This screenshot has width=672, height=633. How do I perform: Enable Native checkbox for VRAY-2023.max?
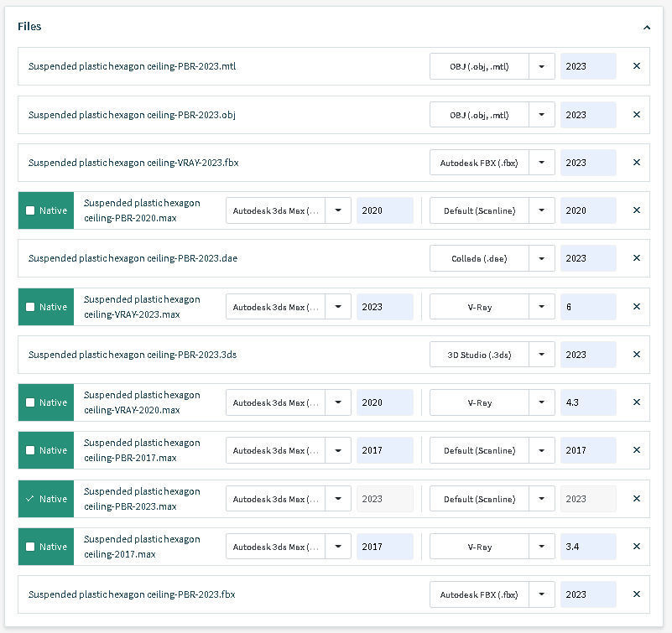31,307
